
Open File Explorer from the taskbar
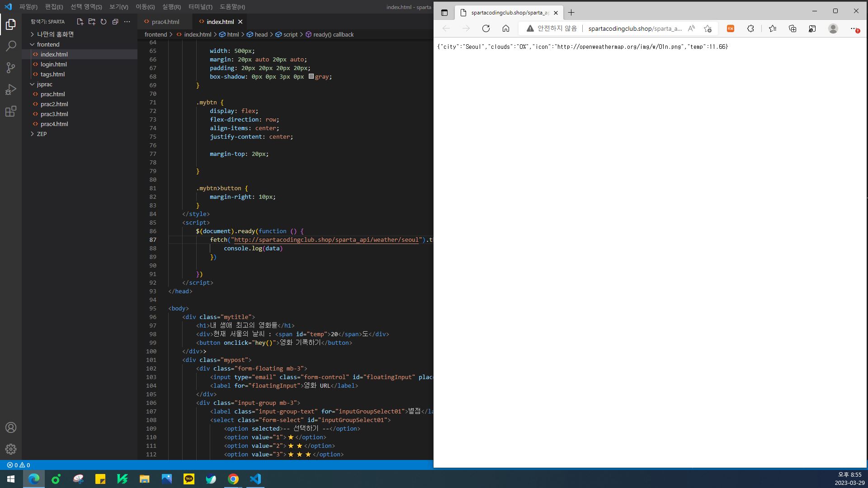coord(145,479)
